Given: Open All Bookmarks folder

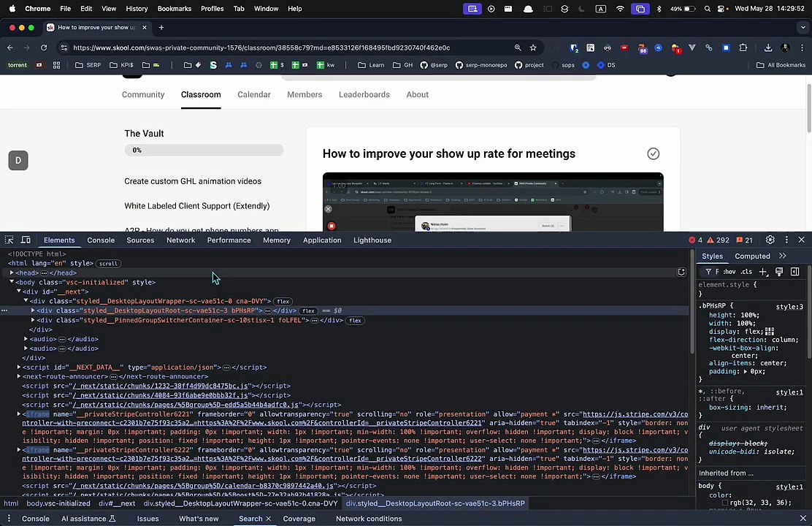Looking at the screenshot, I should pyautogui.click(x=781, y=65).
